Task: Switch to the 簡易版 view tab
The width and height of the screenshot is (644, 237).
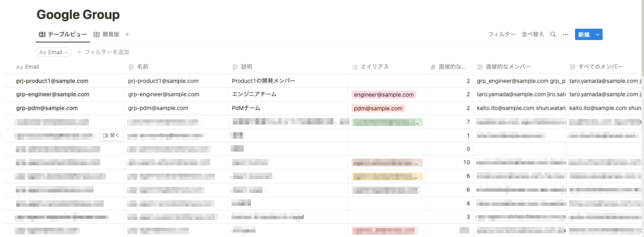Action: (106, 34)
